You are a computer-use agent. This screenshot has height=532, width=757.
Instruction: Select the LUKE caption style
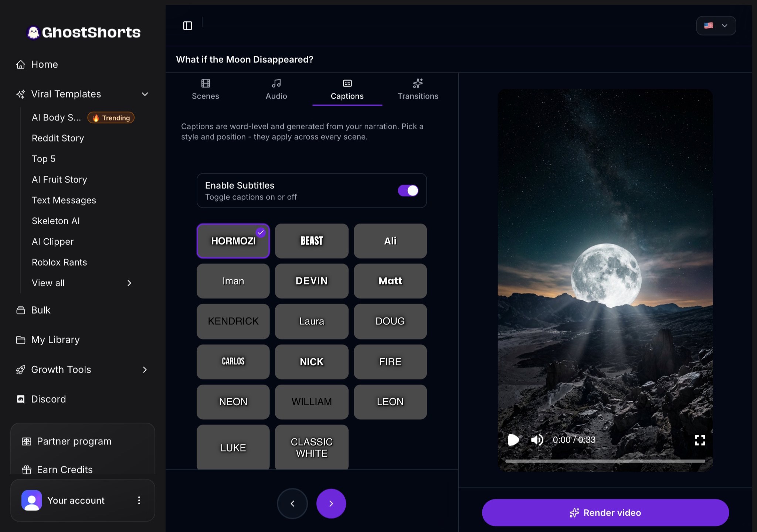point(233,447)
